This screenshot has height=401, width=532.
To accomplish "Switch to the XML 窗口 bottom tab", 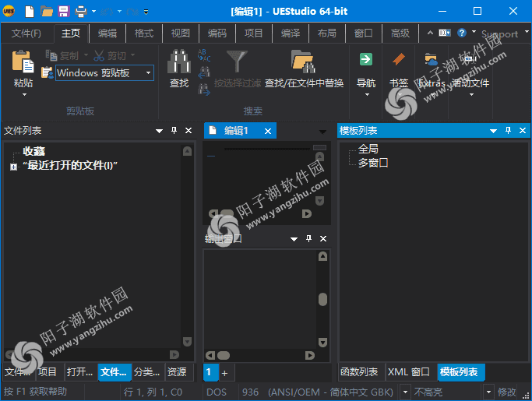I will tap(409, 372).
